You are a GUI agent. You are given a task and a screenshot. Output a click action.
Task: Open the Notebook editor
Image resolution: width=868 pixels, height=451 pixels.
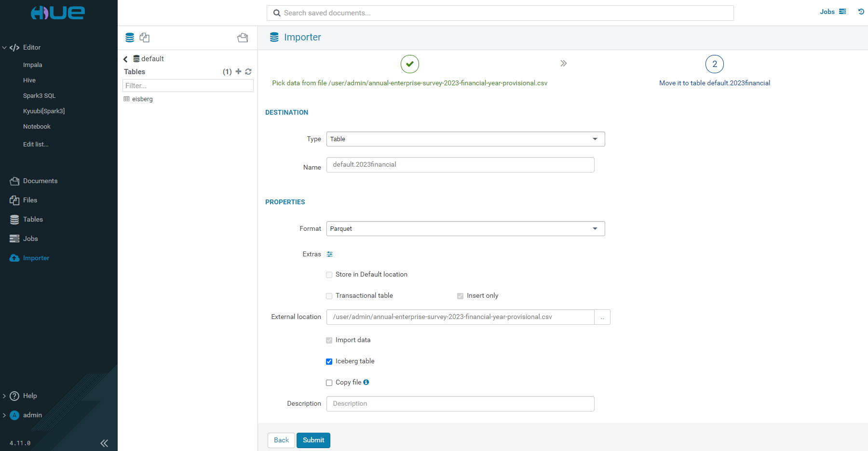pos(37,127)
